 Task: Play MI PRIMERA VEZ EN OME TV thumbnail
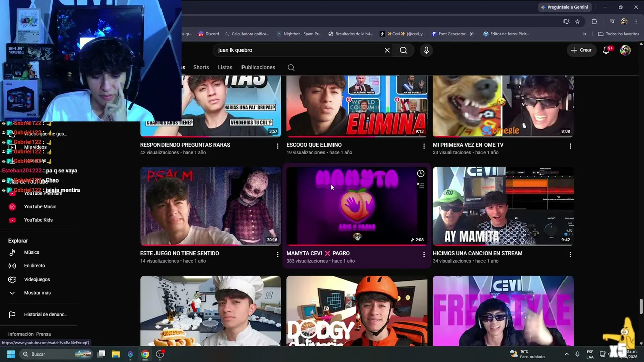coord(503,106)
